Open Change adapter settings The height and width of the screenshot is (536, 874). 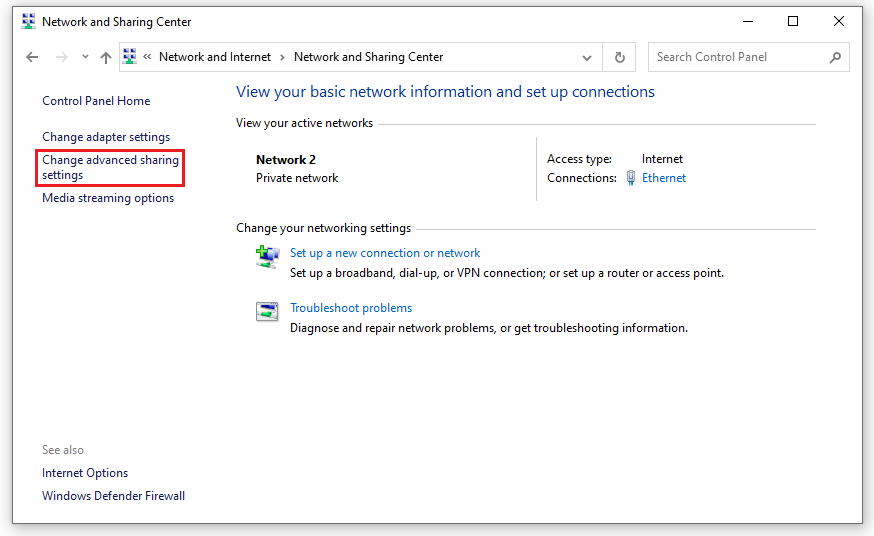[106, 137]
